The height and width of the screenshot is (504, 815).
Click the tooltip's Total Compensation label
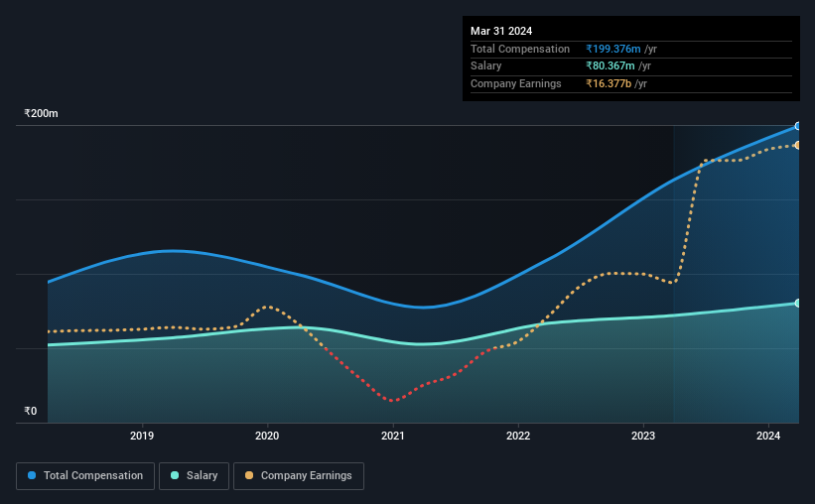[520, 49]
